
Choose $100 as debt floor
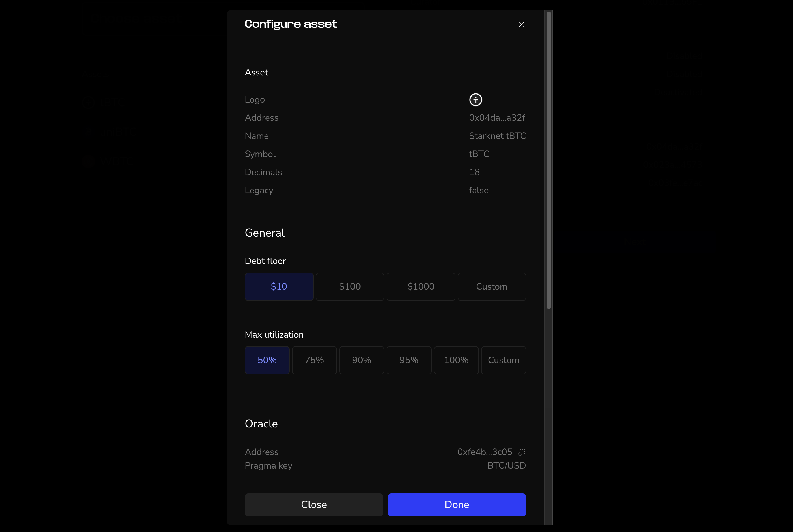pos(350,286)
